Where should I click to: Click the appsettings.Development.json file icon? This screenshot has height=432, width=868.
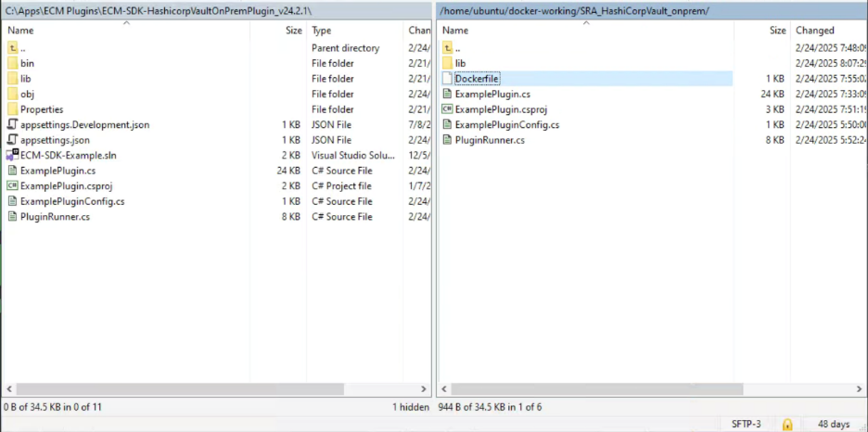pyautogui.click(x=13, y=124)
